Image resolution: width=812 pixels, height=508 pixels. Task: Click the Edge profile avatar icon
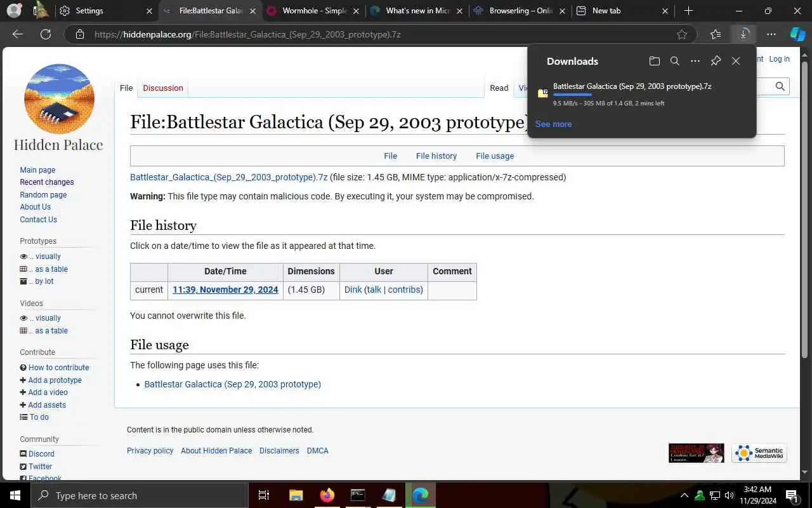pos(14,11)
